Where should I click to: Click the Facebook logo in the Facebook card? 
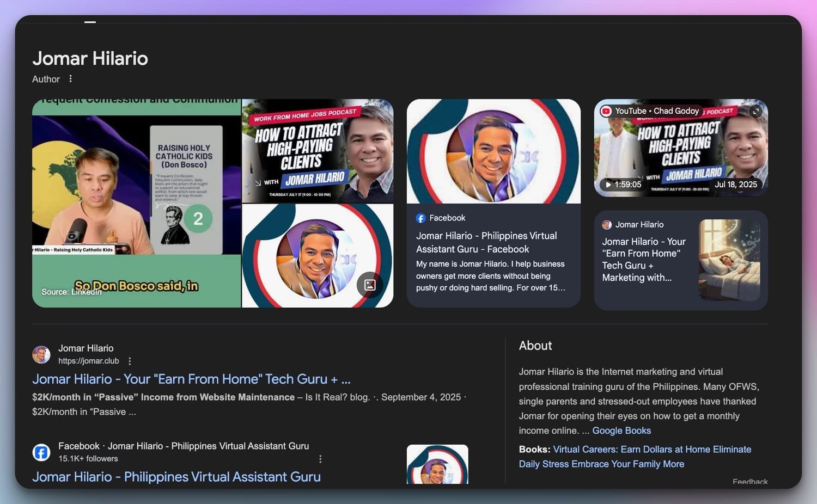[x=421, y=218]
